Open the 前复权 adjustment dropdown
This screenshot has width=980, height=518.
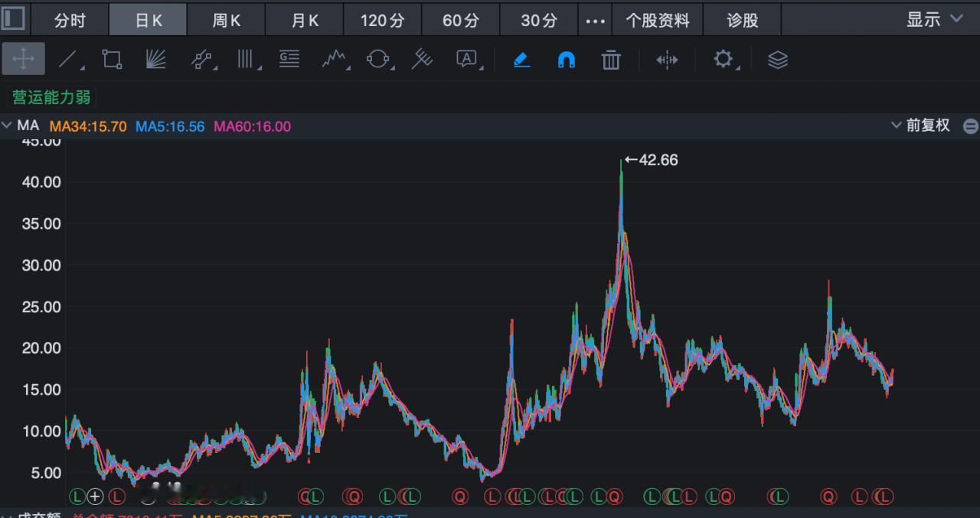click(921, 125)
